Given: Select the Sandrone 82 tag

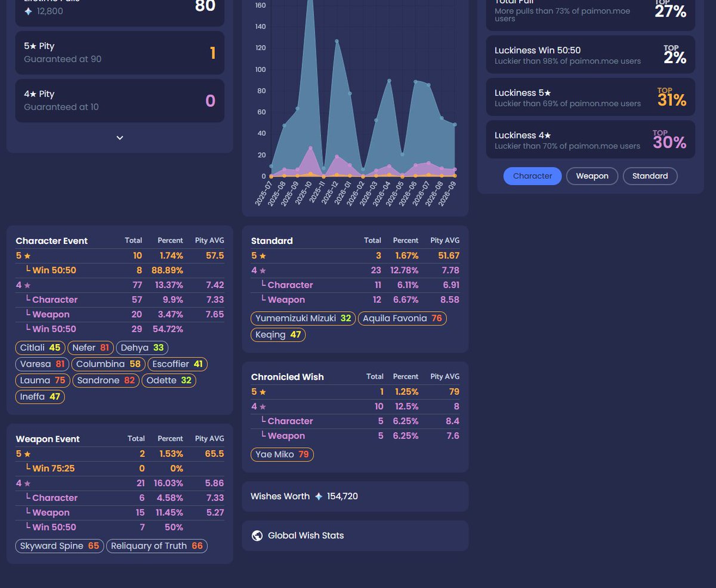Looking at the screenshot, I should point(106,380).
